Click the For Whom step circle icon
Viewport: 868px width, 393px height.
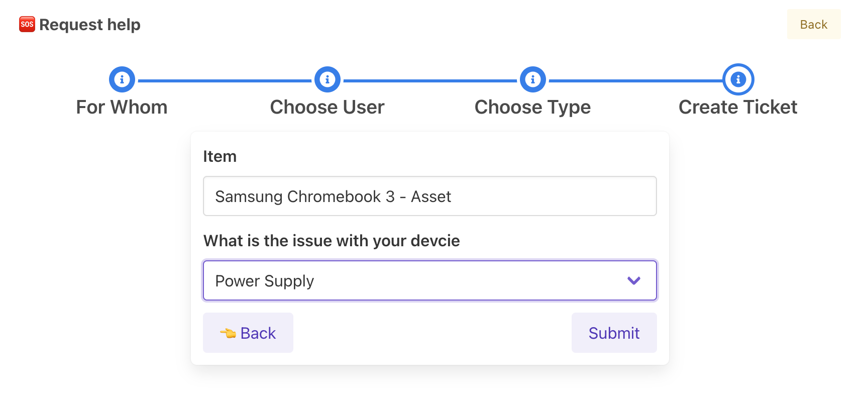pyautogui.click(x=122, y=79)
